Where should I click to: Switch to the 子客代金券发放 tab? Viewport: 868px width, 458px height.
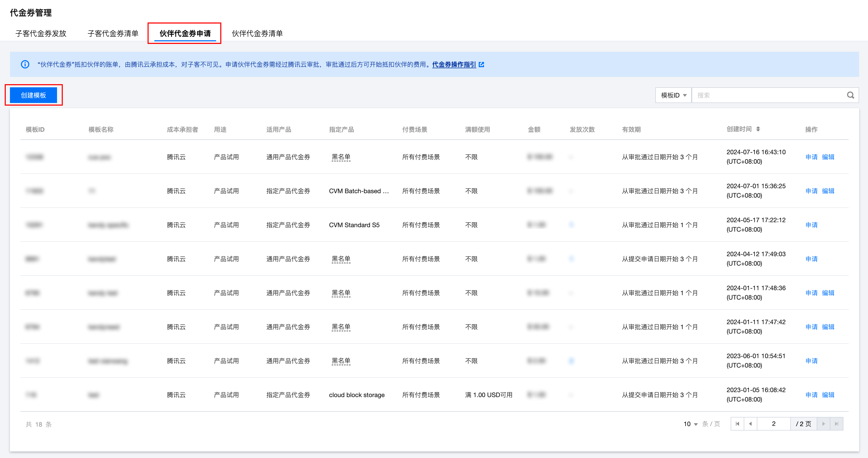tap(41, 33)
